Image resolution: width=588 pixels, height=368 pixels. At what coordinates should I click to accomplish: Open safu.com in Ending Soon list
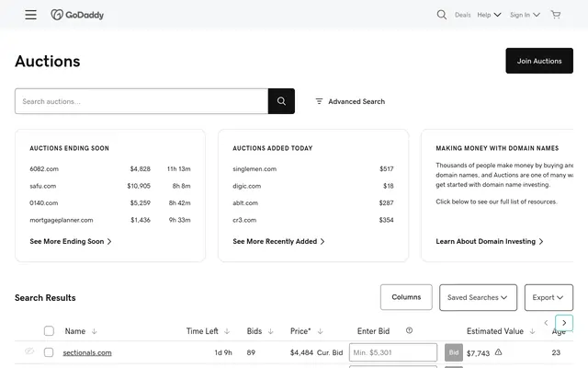click(43, 186)
